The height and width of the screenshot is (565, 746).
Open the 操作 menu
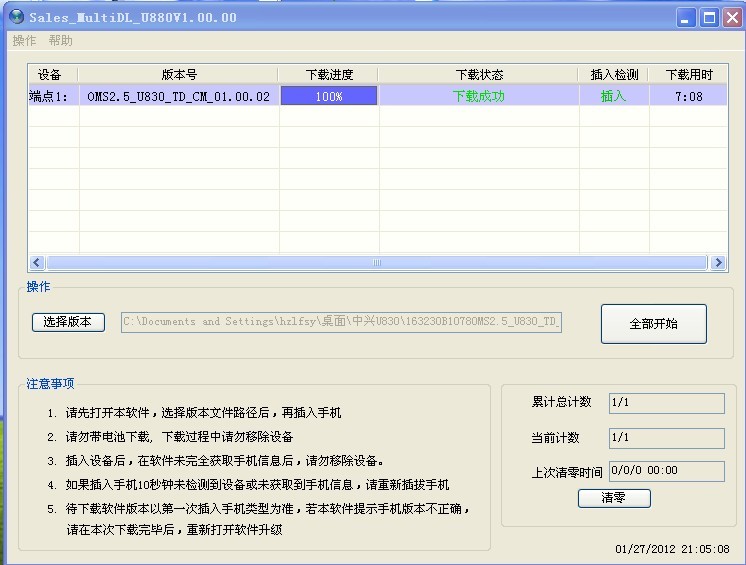click(24, 41)
